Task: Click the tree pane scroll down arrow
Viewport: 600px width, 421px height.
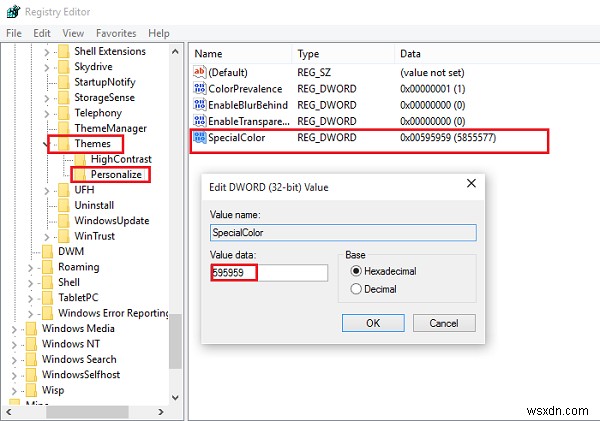Action: tap(175, 398)
